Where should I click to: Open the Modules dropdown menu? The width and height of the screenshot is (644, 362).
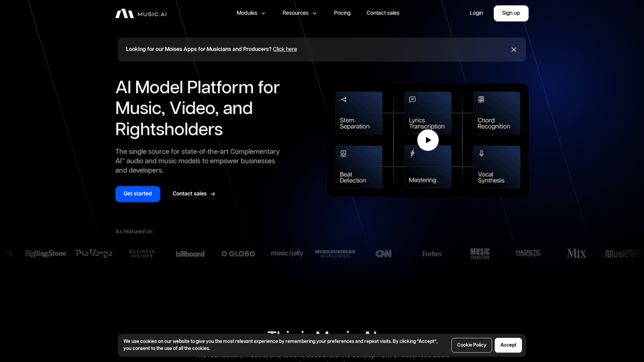coord(251,13)
